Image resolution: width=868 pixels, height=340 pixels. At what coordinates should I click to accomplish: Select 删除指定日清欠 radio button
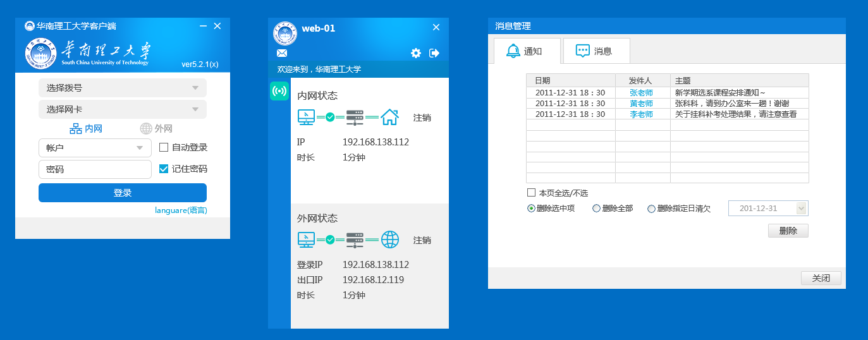pos(651,209)
